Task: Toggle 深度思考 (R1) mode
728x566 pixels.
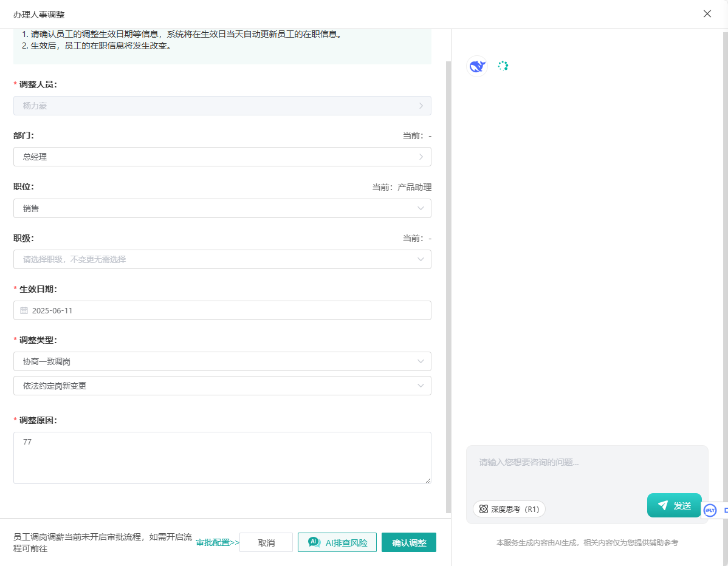Action: pos(509,509)
